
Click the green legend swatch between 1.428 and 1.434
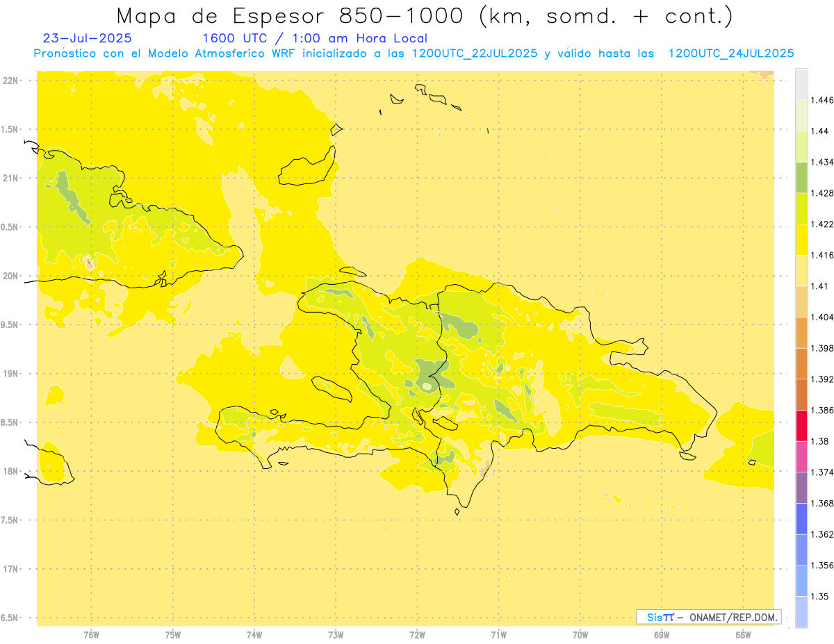[801, 177]
